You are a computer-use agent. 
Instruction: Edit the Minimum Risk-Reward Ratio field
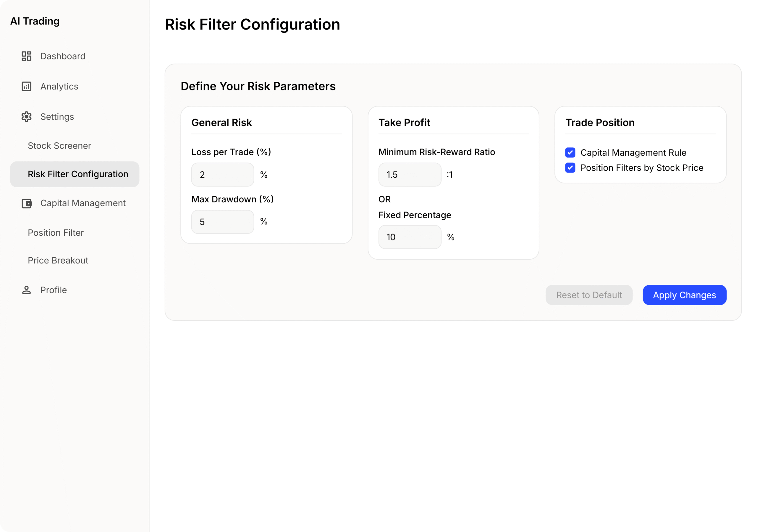[x=410, y=175]
